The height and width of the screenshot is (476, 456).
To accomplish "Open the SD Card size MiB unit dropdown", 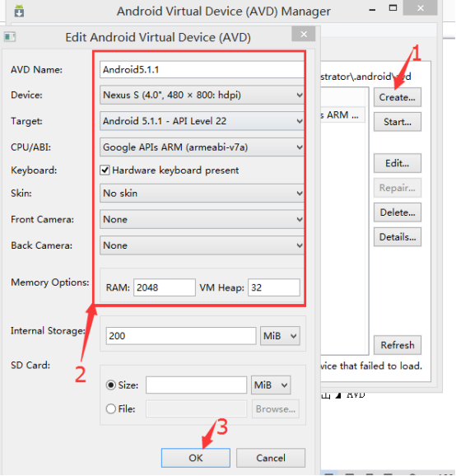I will point(271,385).
